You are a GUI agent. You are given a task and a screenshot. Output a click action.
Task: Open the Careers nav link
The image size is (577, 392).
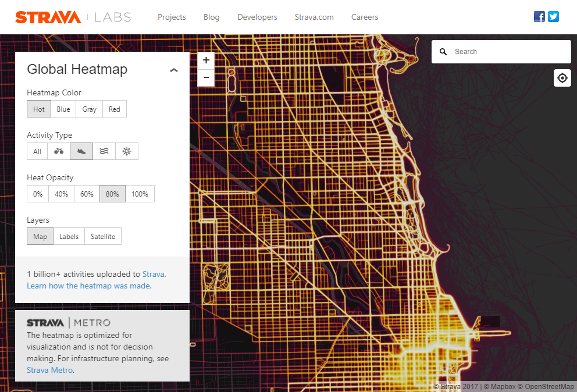(x=365, y=17)
